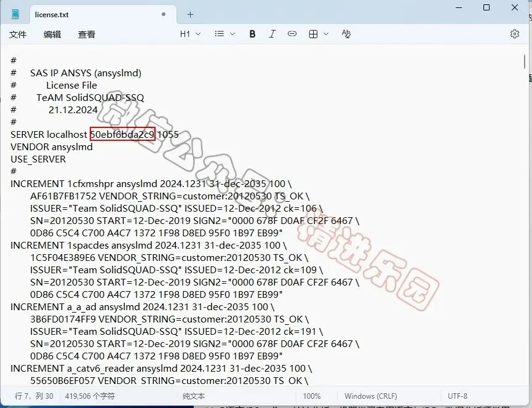Click key 3B6FD0174FF9 text
The height and width of the screenshot is (408, 532).
tap(63, 319)
